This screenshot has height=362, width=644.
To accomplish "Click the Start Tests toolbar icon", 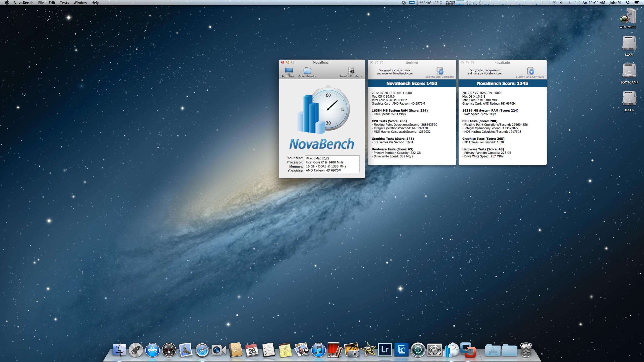I will 288,72.
